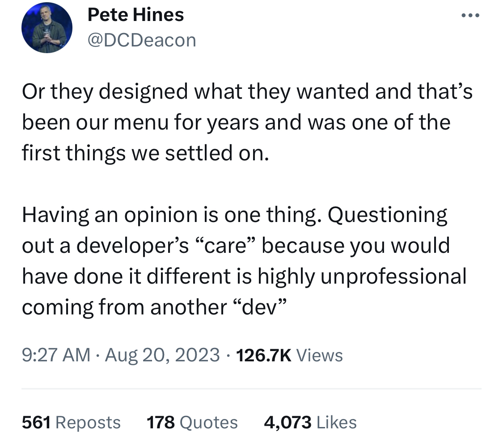Open the 126.7K Views analytics

[x=289, y=355]
